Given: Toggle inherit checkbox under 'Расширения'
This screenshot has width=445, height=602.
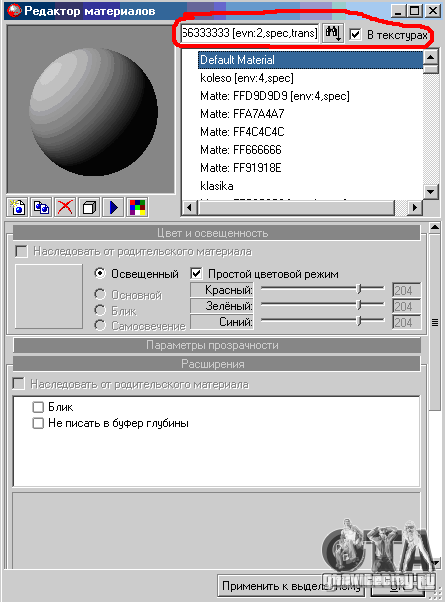Looking at the screenshot, I should coord(18,384).
